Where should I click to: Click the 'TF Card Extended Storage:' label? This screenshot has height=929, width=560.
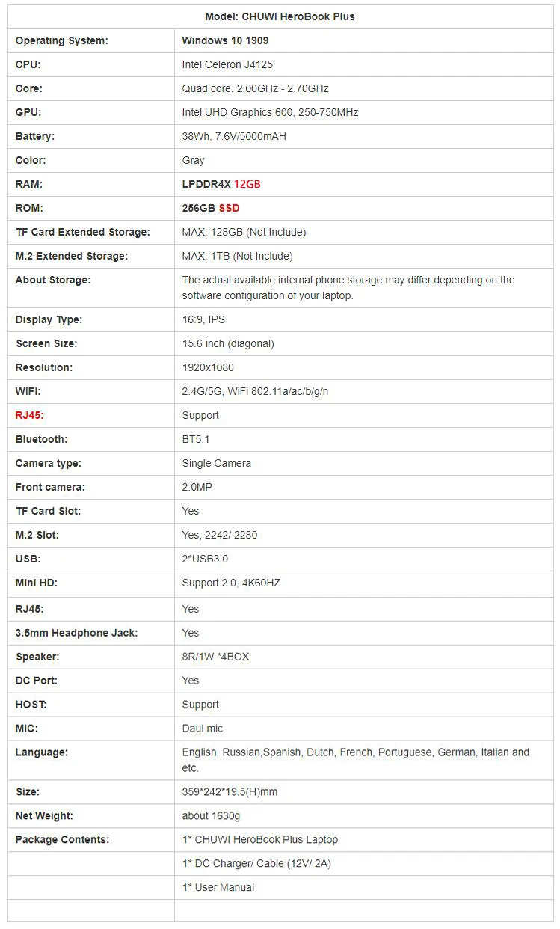tap(82, 232)
